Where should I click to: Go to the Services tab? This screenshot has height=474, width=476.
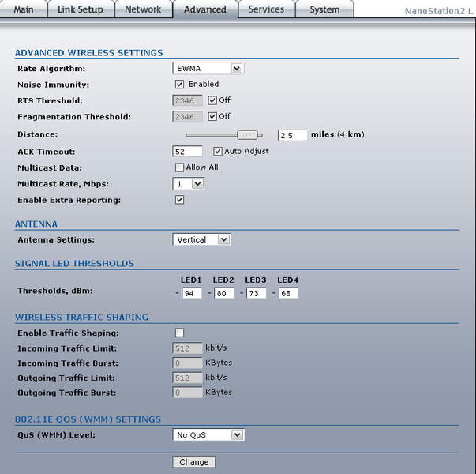(266, 9)
